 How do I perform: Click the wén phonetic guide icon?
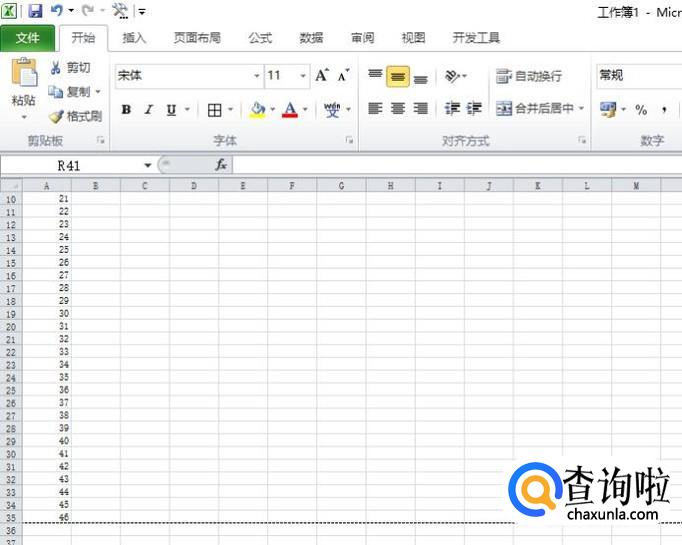332,110
